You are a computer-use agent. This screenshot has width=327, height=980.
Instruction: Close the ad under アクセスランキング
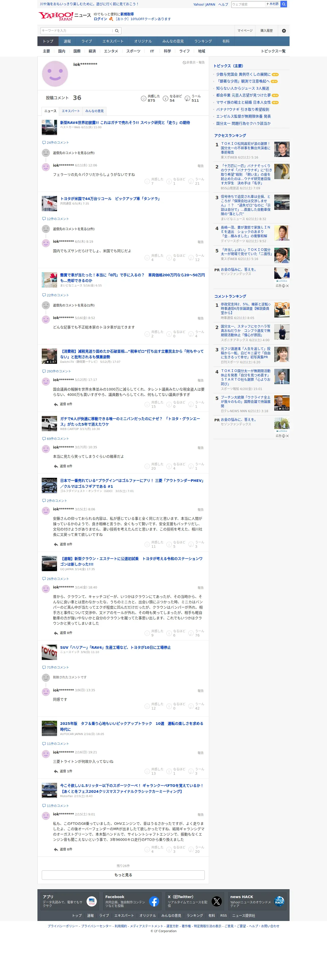(x=288, y=286)
